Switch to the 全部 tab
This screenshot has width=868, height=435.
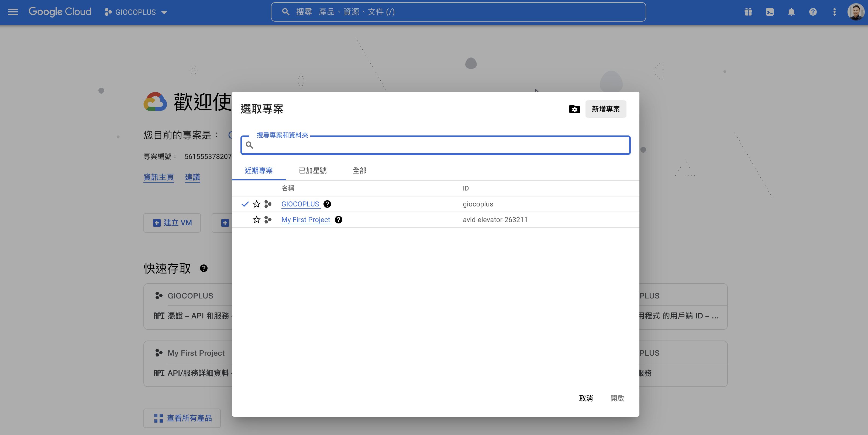[359, 171]
